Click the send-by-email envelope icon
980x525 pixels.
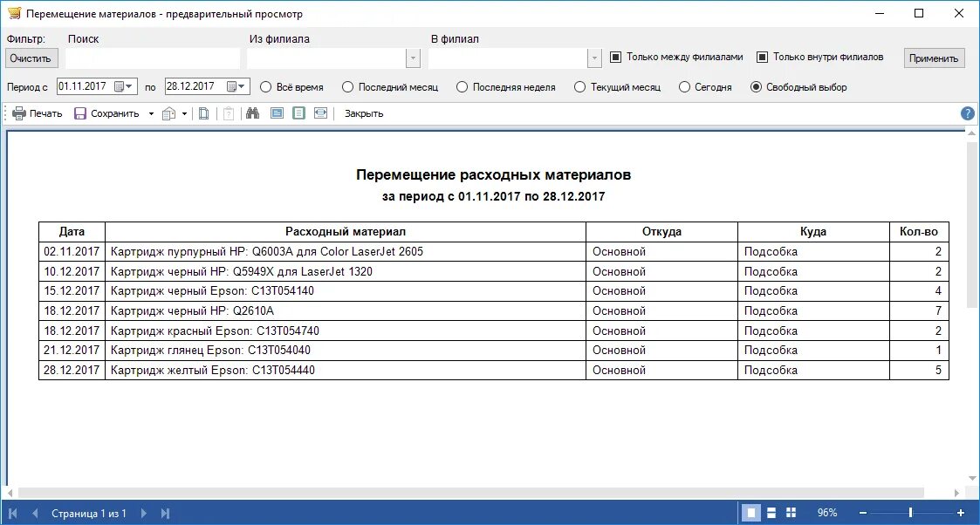168,113
